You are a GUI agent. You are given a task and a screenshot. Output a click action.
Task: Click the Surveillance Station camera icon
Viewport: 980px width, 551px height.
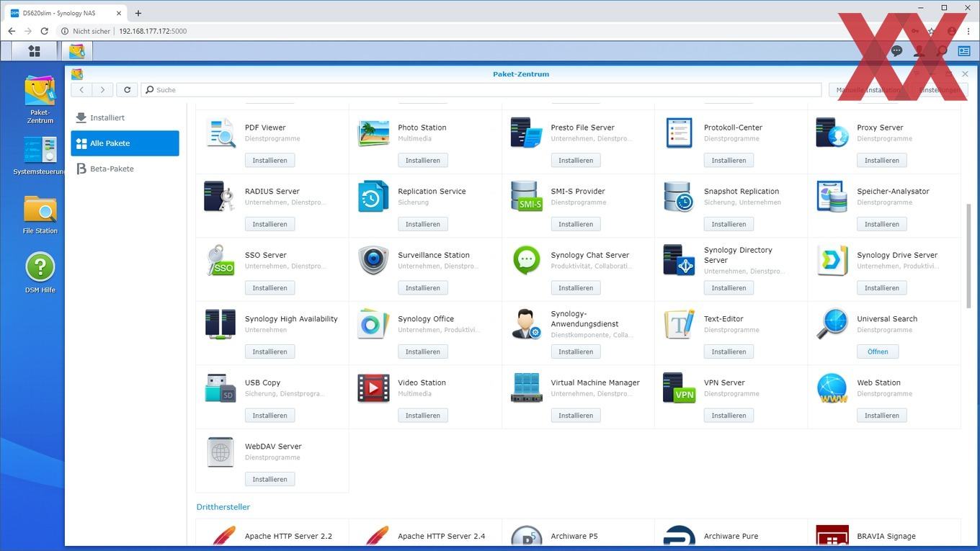373,260
